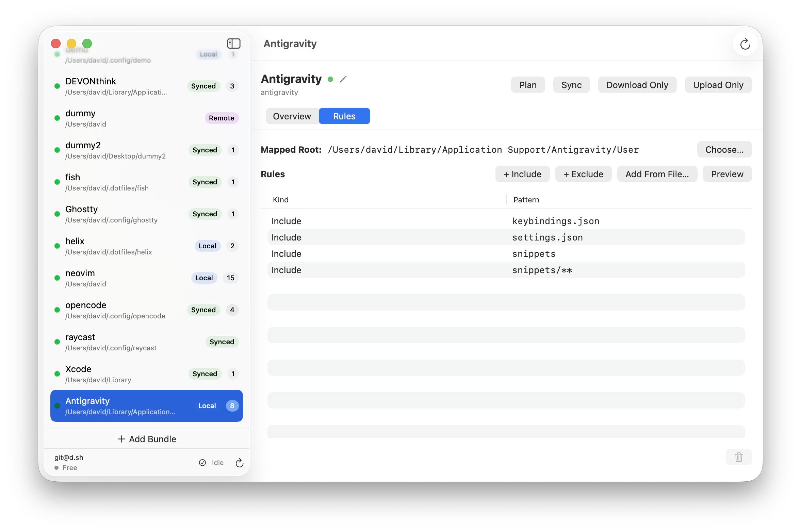Screen dimensions: 801x532
Task: Select the snippets/** rule row
Action: (x=506, y=270)
